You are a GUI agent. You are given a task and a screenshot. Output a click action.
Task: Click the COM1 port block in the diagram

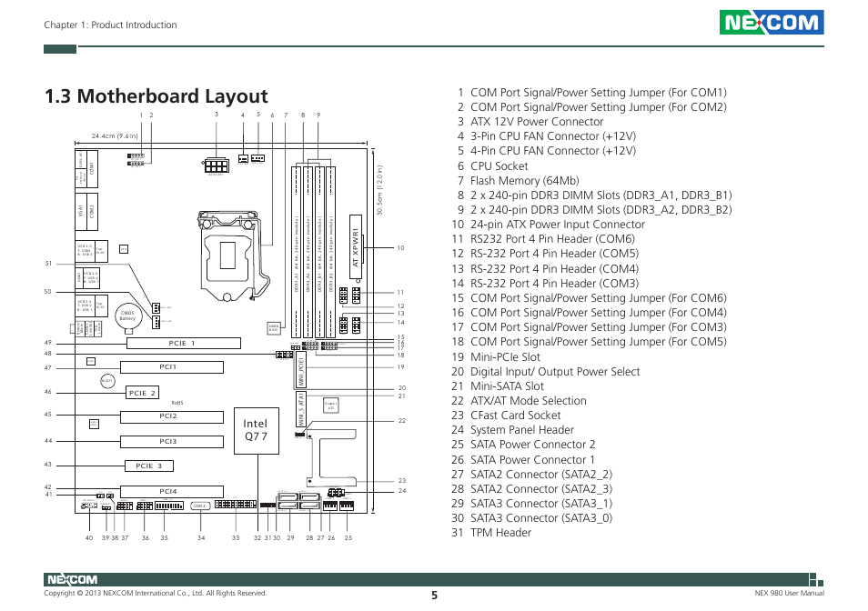click(92, 170)
